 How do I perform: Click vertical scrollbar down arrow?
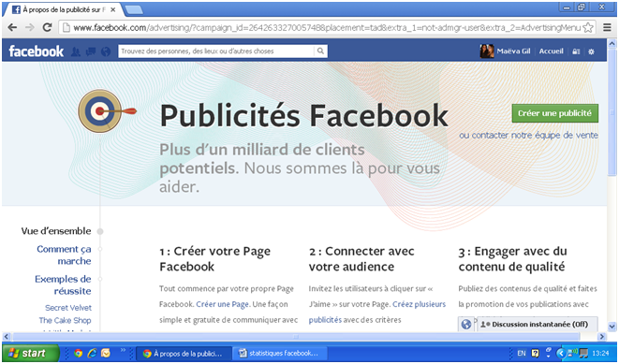(x=612, y=327)
